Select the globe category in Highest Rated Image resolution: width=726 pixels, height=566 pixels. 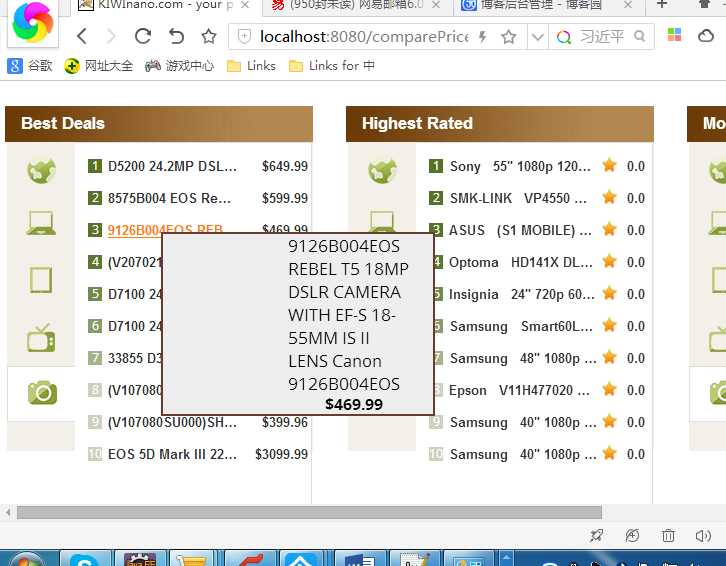(x=382, y=170)
